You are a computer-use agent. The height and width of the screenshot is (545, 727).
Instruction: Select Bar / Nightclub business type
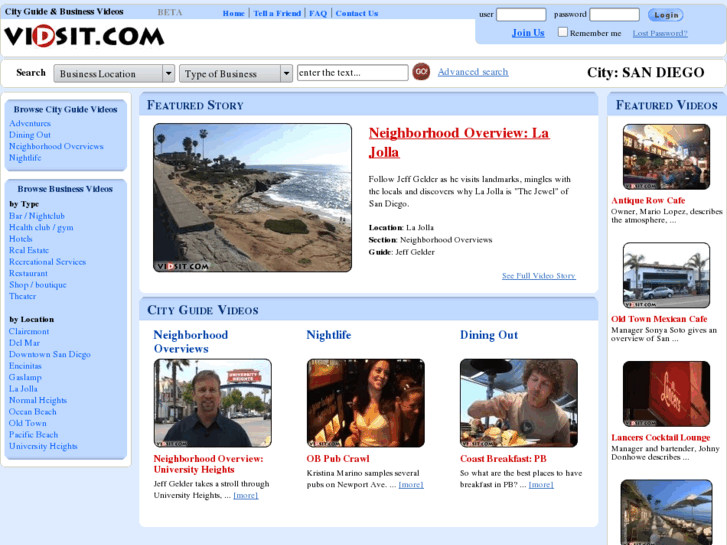(37, 216)
